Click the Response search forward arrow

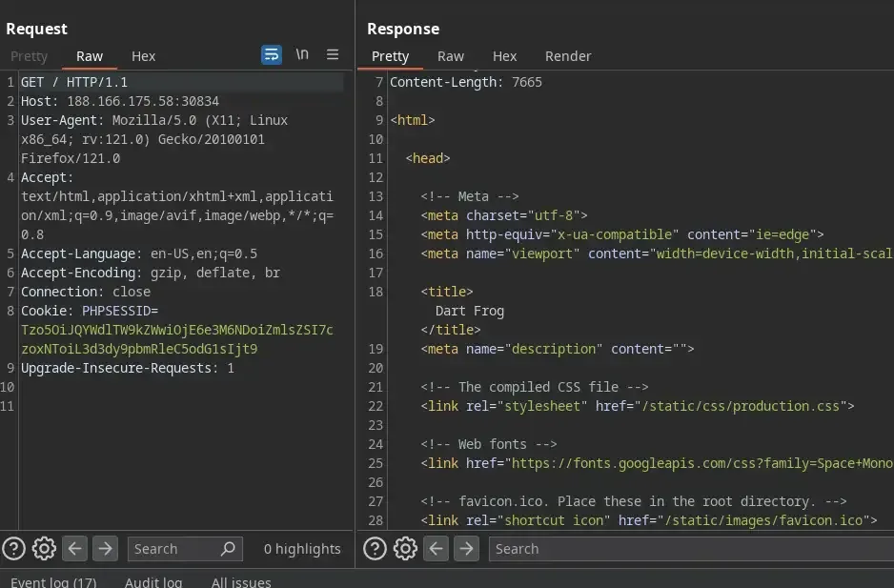tap(466, 549)
